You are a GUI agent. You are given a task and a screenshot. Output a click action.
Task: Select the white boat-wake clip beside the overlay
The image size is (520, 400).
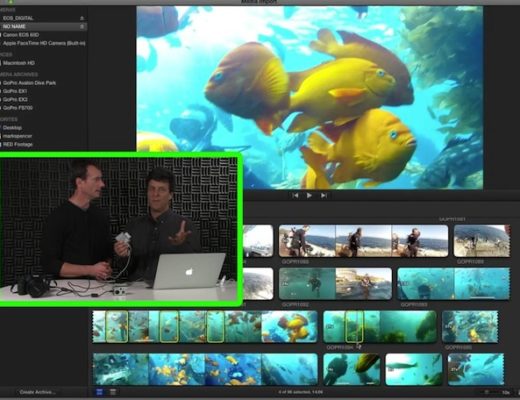coord(259,241)
